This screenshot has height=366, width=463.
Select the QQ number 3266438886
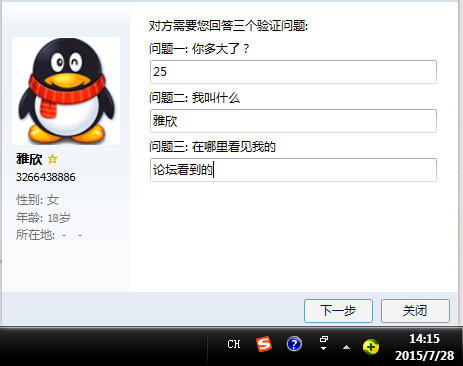46,177
